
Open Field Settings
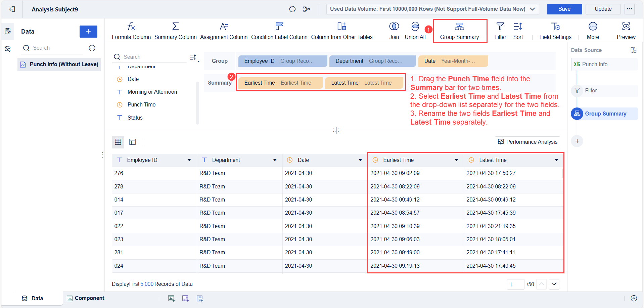[555, 30]
